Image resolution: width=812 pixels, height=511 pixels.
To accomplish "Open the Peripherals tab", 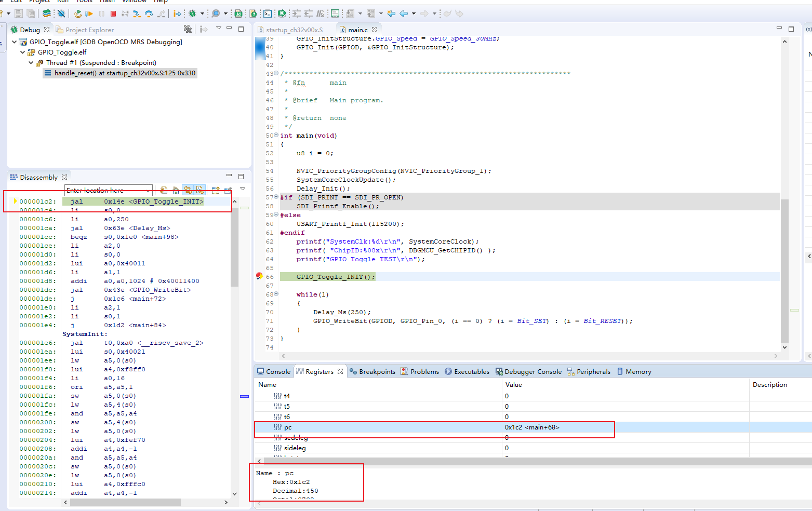I will (x=589, y=371).
